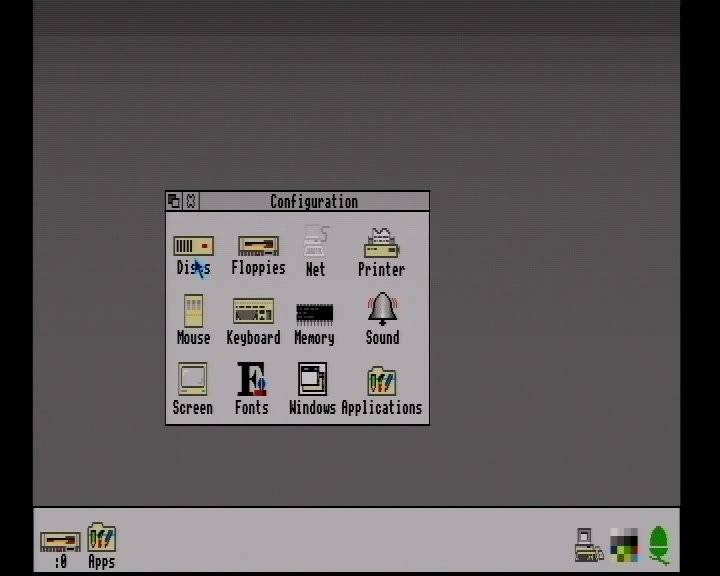This screenshot has height=576, width=720.
Task: Click the green acorn Task Manager icon
Action: [659, 546]
